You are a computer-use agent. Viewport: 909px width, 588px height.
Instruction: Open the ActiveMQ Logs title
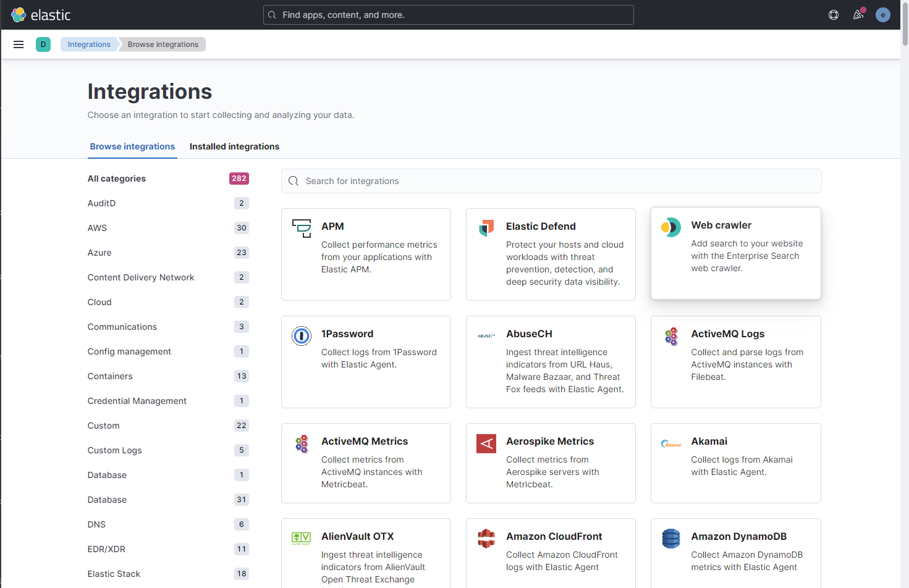[727, 334]
